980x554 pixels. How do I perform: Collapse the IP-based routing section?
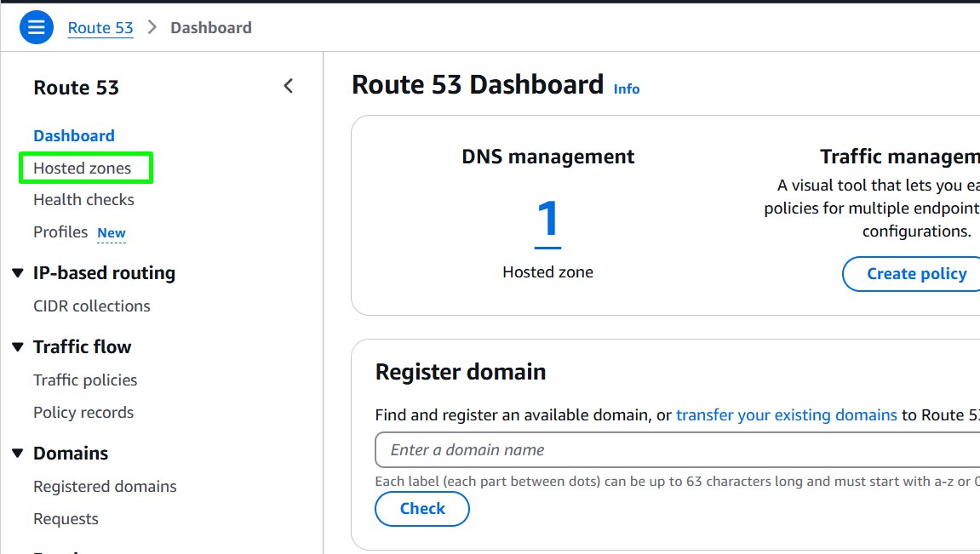[18, 273]
